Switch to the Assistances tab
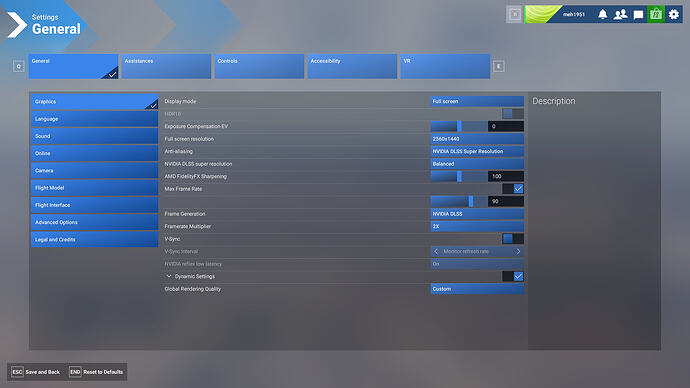 (166, 66)
